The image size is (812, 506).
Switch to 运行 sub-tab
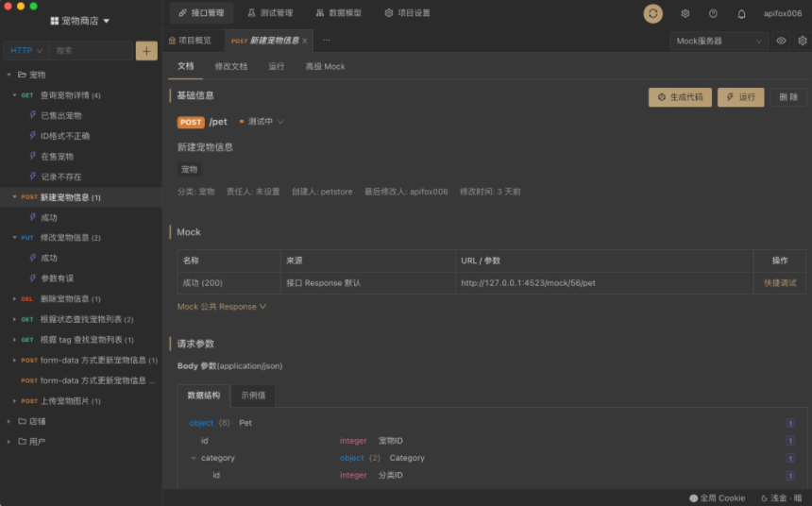276,66
